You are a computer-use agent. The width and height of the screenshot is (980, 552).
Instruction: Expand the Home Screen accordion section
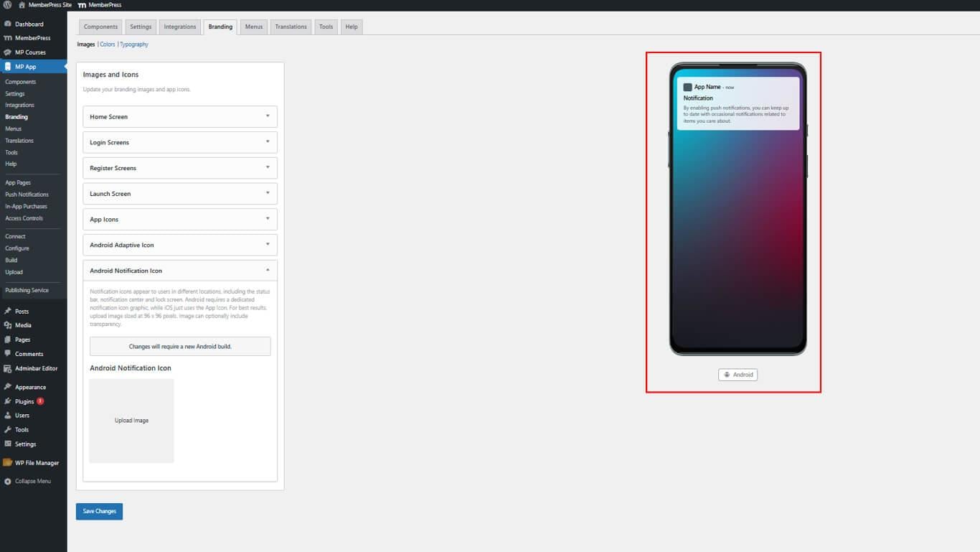click(x=268, y=116)
